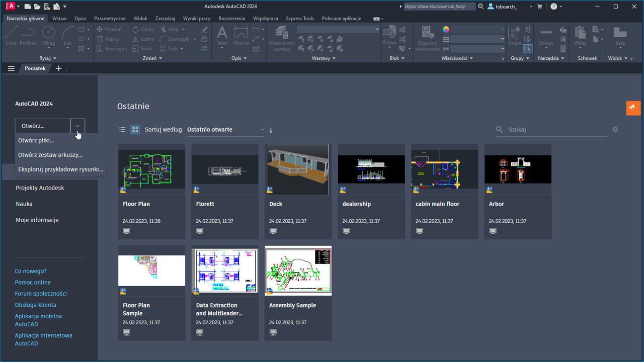Reverse sort order with arrow icon
644x362 pixels.
pos(271,130)
